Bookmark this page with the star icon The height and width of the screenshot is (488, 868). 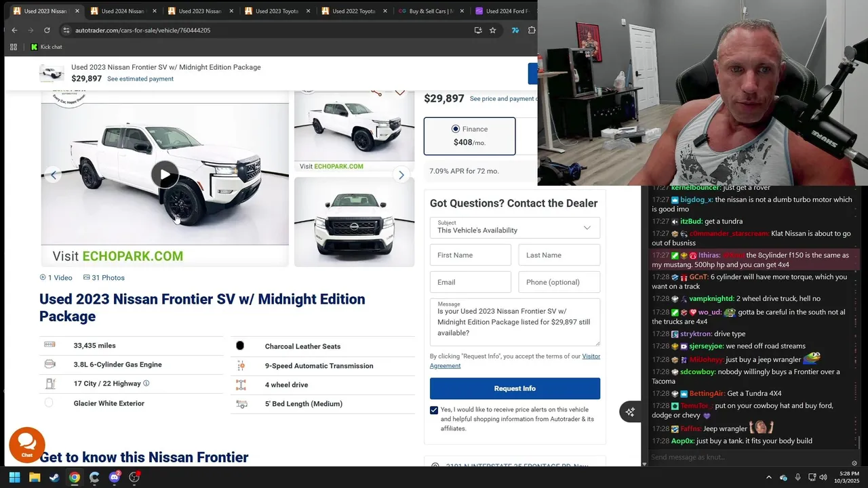[493, 30]
